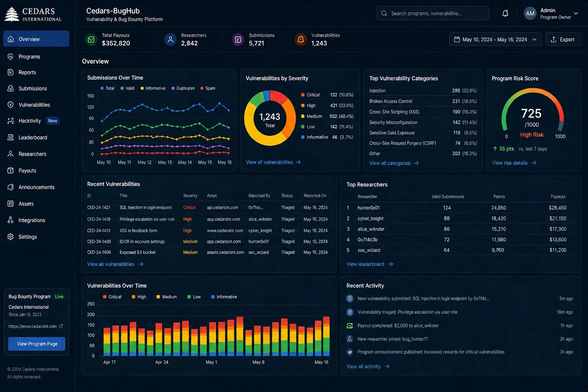The image size is (588, 392).
Task: Toggle Low in Vulnerabilities Over Time legend
Action: pos(194,297)
